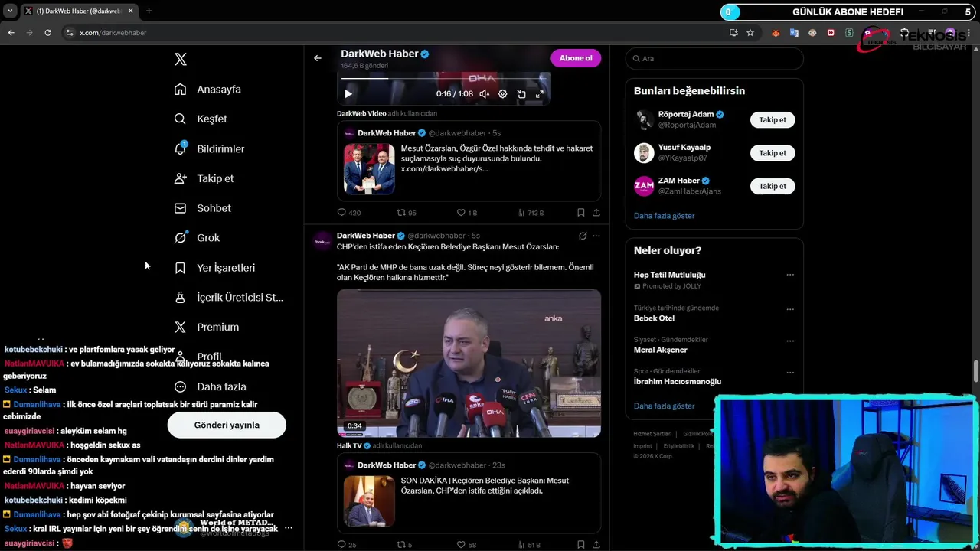This screenshot has width=980, height=551.
Task: Follow ZAM Haber
Action: [x=773, y=186]
